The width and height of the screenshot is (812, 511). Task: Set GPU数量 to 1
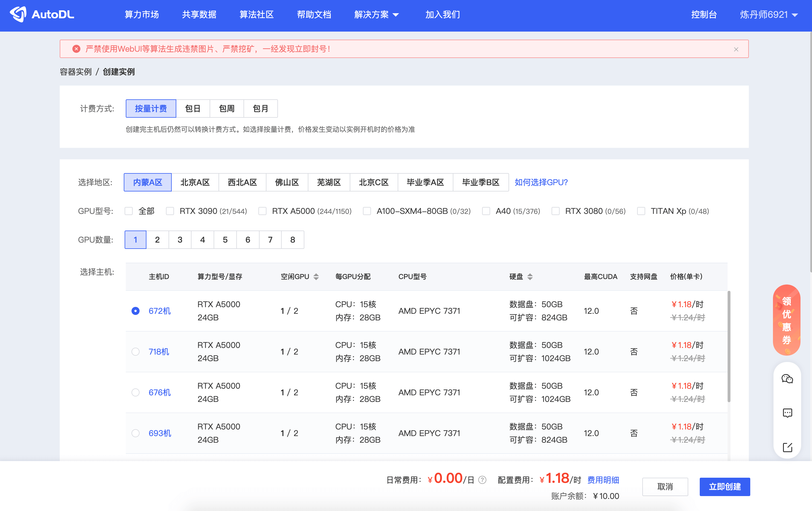point(136,240)
